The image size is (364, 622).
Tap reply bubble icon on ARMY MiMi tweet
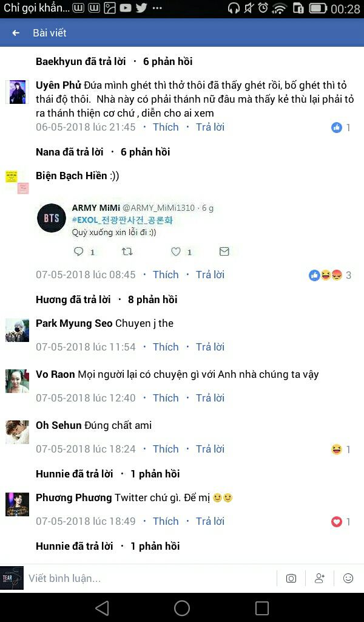[79, 251]
